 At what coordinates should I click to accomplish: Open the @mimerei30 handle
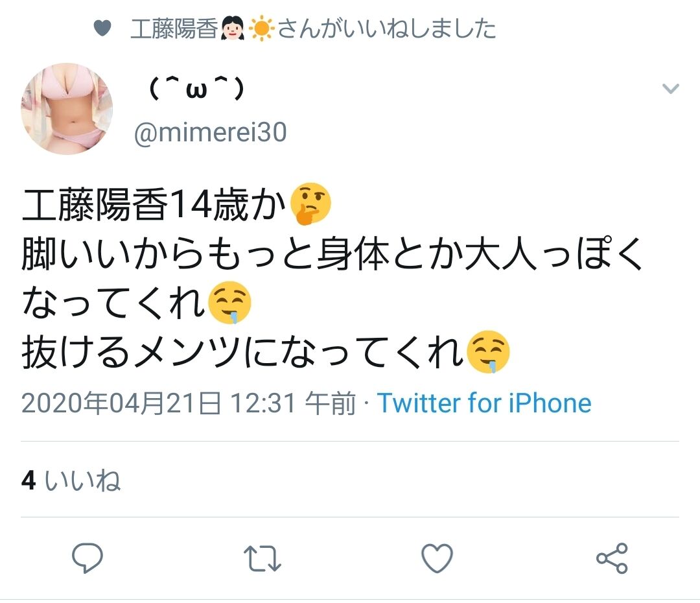tap(210, 132)
